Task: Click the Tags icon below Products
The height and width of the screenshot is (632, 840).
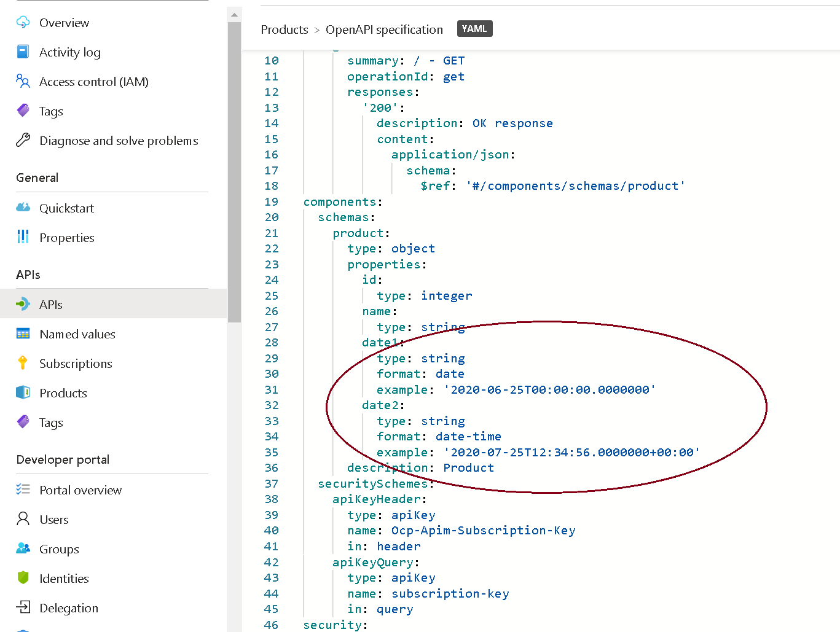Action: [22, 423]
